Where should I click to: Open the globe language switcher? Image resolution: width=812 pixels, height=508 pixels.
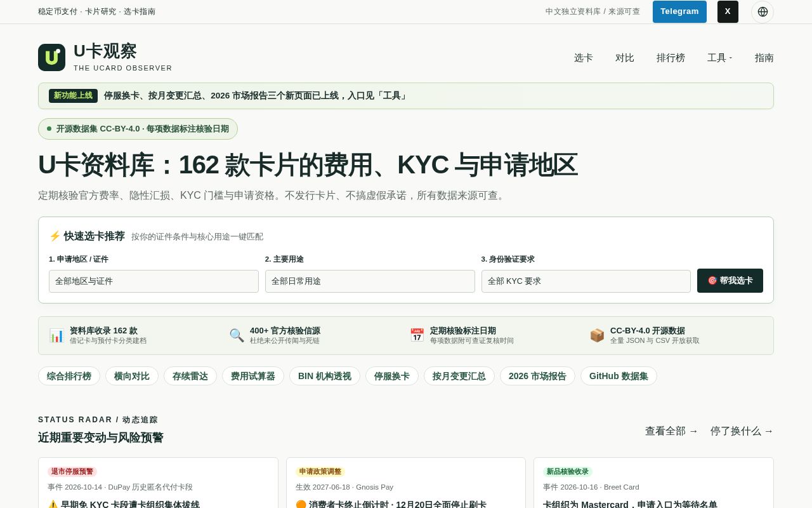point(763,11)
